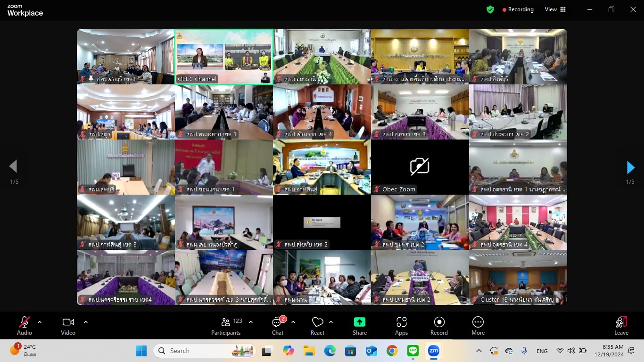Select the OBEC Channel video tile

pos(224,57)
